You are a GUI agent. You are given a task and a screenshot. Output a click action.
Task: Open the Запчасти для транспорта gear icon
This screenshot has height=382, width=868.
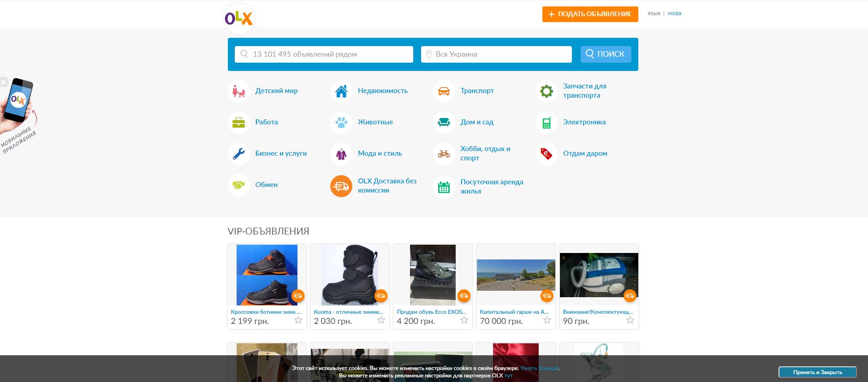click(x=547, y=91)
